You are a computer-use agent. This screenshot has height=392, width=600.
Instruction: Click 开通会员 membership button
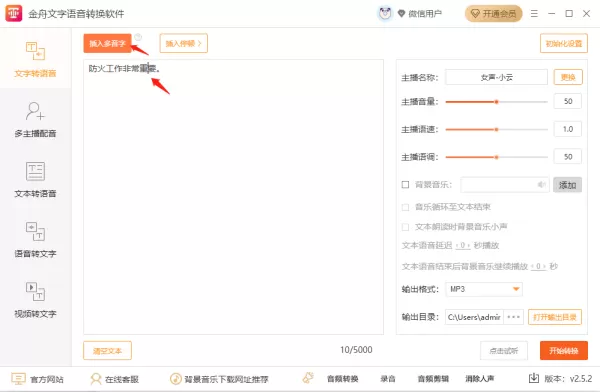(x=494, y=14)
